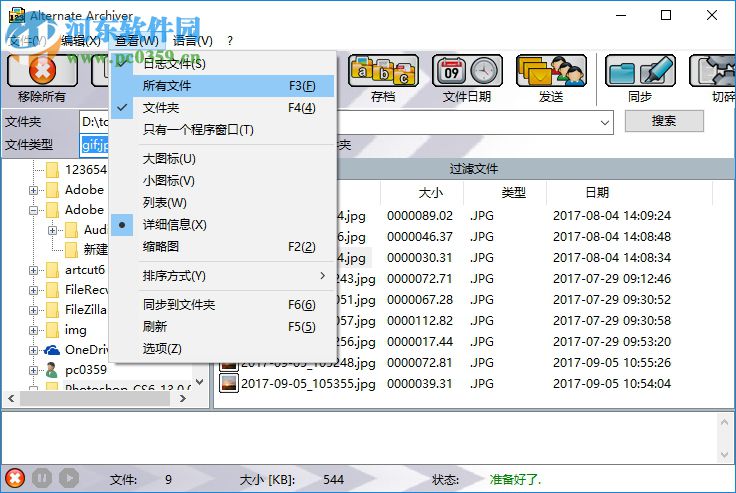Click the Search (搜索) button
Image resolution: width=736 pixels, height=493 pixels.
(x=664, y=121)
